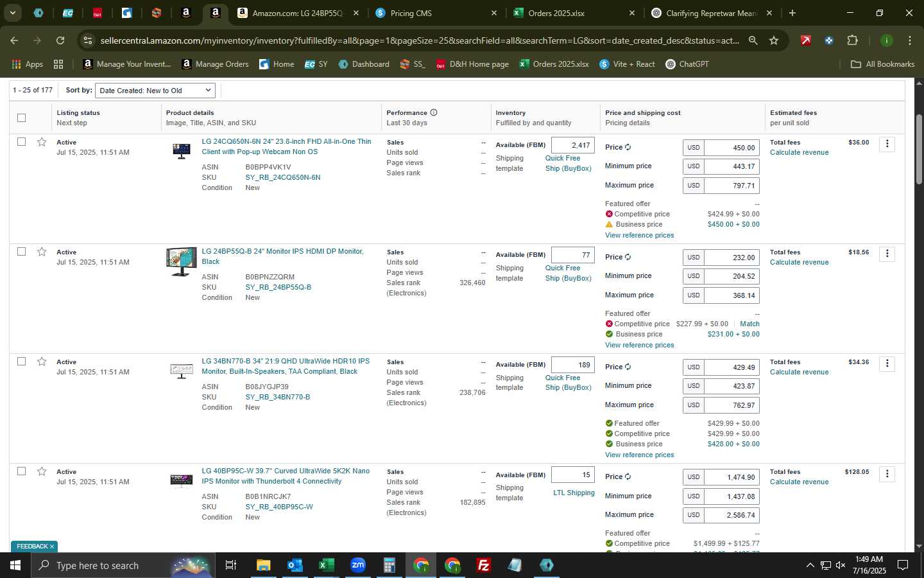Open Zoom from the Windows taskbar

coord(358,565)
